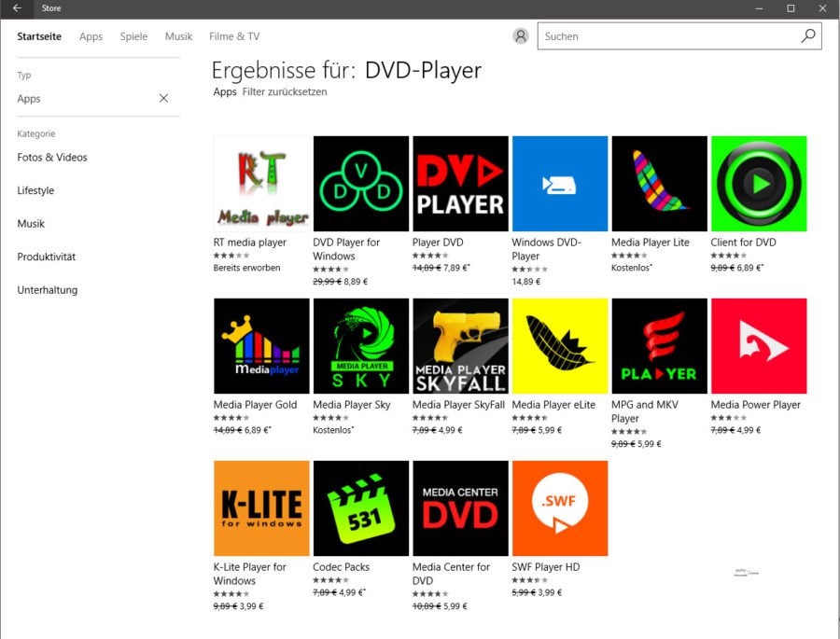The width and height of the screenshot is (840, 639).
Task: Click the 3,99 € SWF Player HD price
Action: 550,592
